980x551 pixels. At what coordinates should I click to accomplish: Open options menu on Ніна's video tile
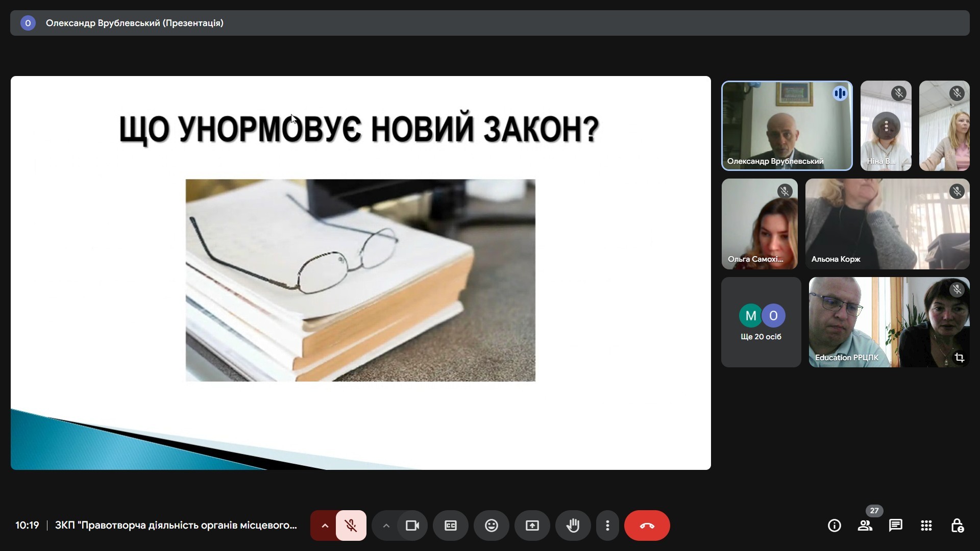[x=886, y=126]
